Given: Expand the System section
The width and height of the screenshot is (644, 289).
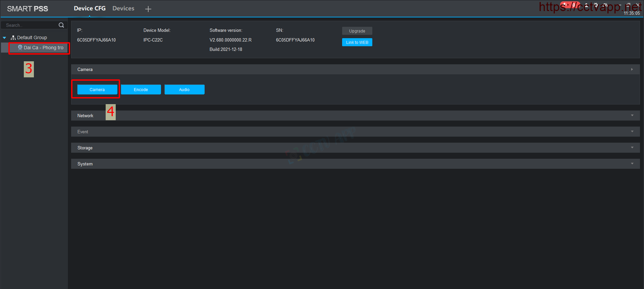Looking at the screenshot, I should (x=632, y=164).
